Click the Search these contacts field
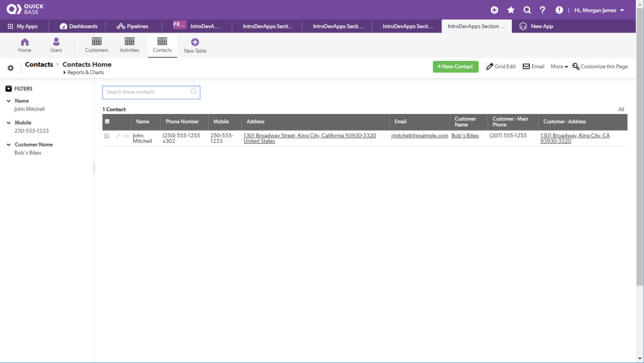This screenshot has height=363, width=644. point(146,92)
